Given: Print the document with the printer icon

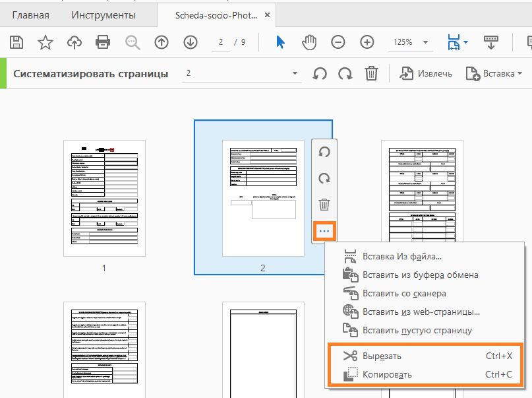Looking at the screenshot, I should click(x=103, y=42).
